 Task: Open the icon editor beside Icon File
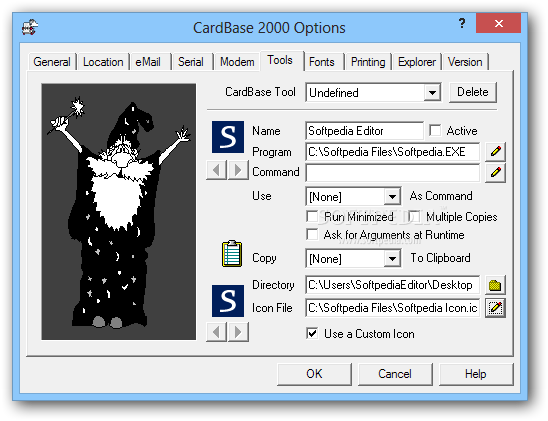(495, 308)
